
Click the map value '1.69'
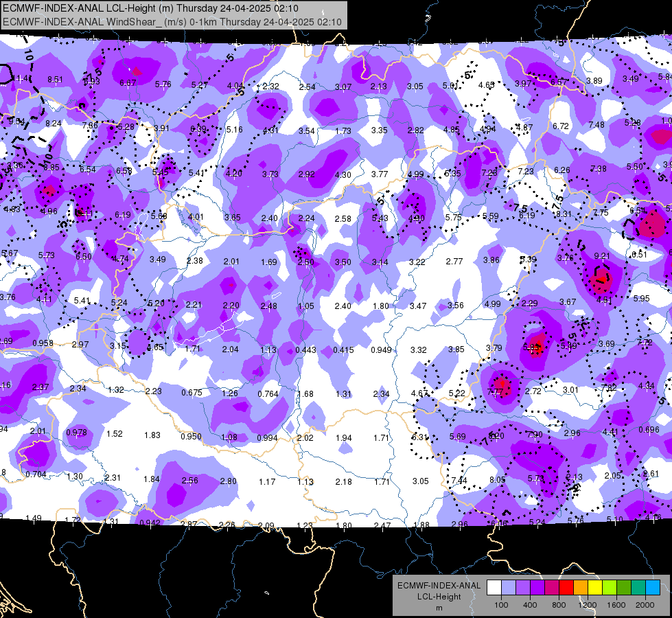coord(269,262)
